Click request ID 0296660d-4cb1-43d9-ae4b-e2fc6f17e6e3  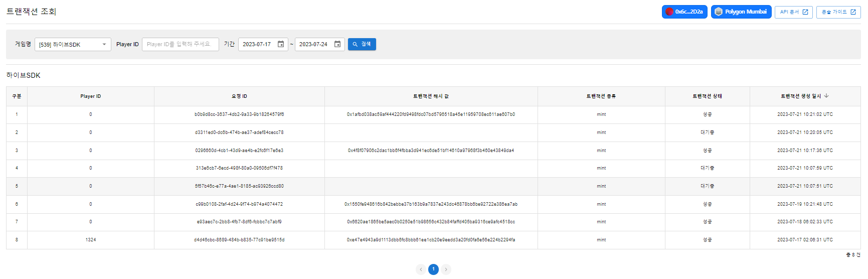pos(239,151)
